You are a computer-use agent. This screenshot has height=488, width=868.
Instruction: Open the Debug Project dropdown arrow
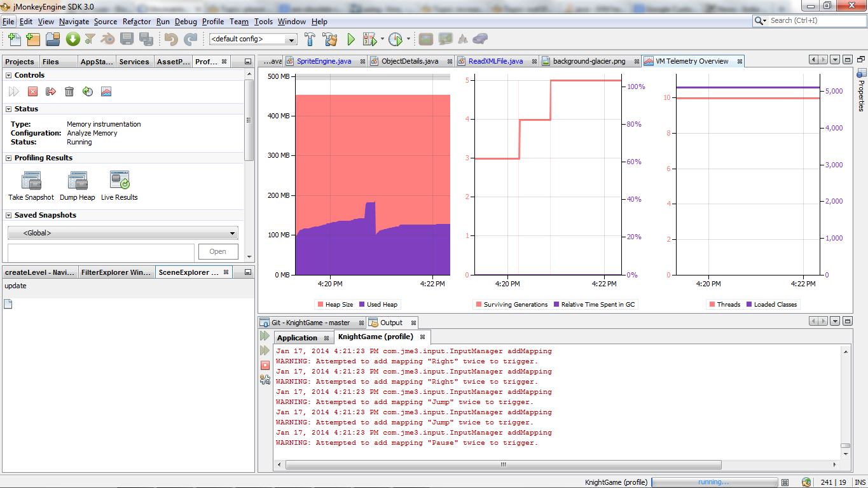tap(383, 39)
